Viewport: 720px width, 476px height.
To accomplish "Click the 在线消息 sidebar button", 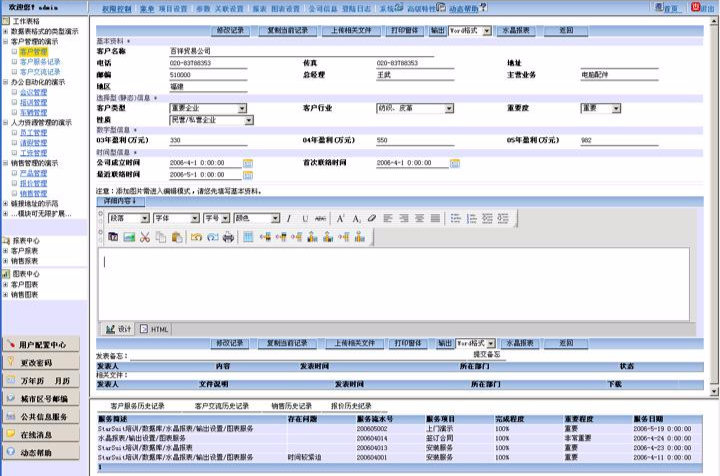I will 41,434.
